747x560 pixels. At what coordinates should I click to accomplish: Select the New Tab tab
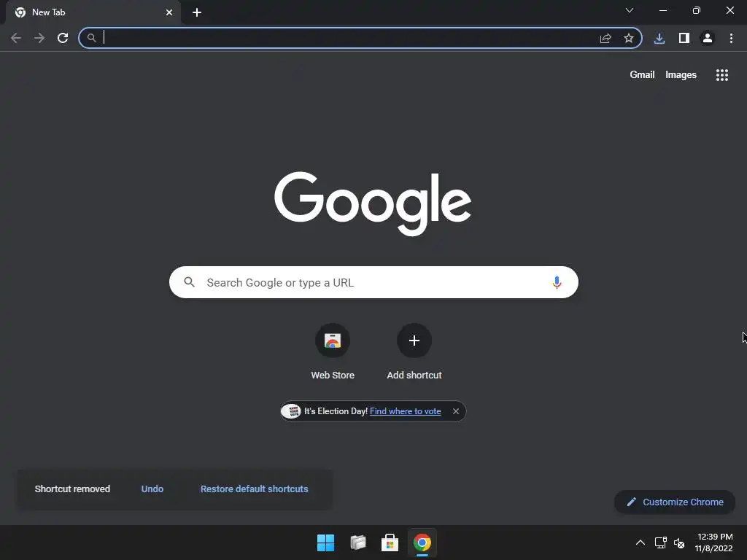click(x=93, y=12)
